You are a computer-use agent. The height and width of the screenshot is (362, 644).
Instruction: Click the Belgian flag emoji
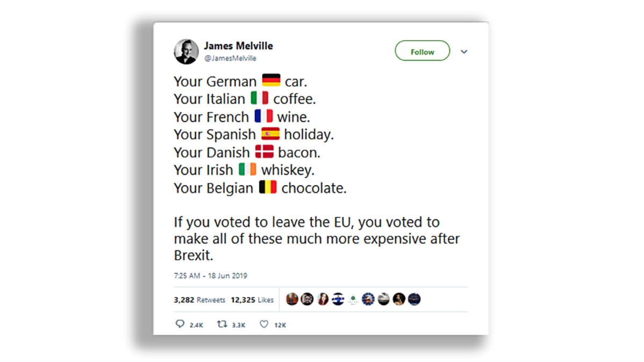(268, 187)
